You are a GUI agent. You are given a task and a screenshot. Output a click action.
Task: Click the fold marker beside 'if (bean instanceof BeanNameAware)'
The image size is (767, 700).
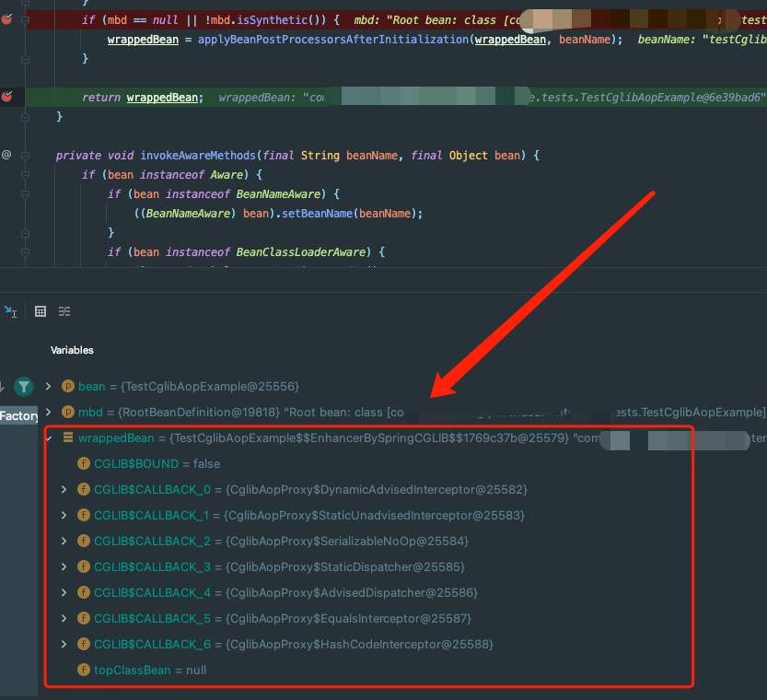[x=26, y=194]
